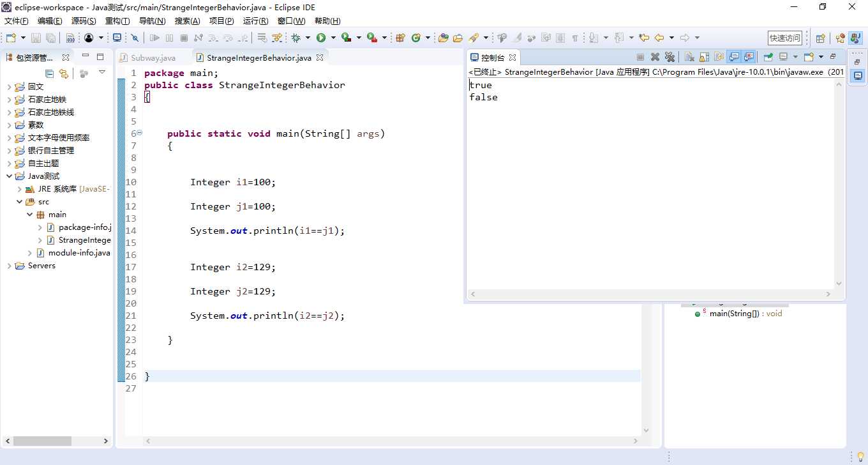This screenshot has width=868, height=465.
Task: Open the console terminal toolbar icon
Action: point(117,38)
